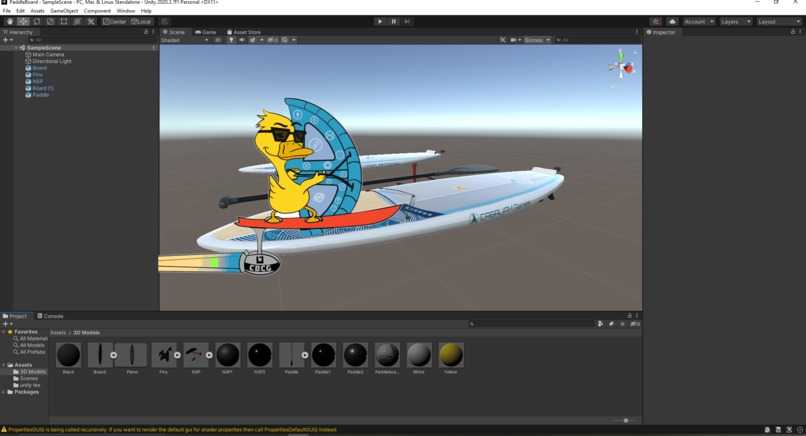
Task: Select the Rotate tool
Action: [x=37, y=22]
